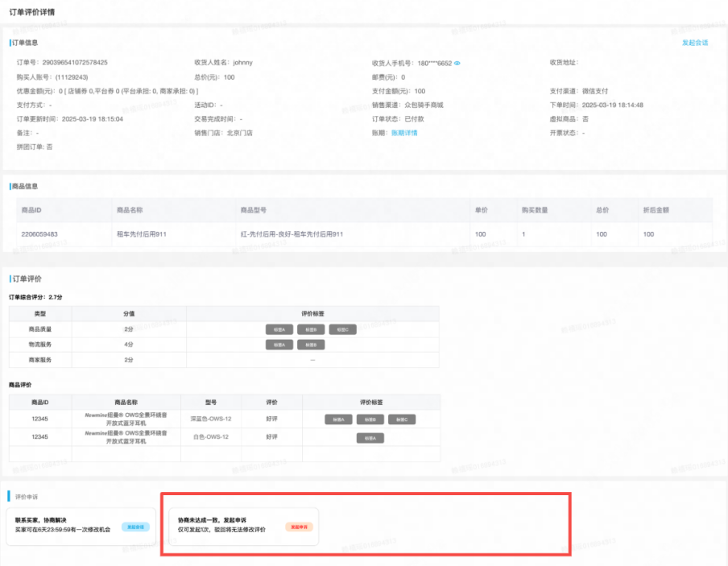Image resolution: width=728 pixels, height=566 pixels.
Task: Click 标签A for the 深蓝色-OWS-12 product
Action: click(338, 419)
